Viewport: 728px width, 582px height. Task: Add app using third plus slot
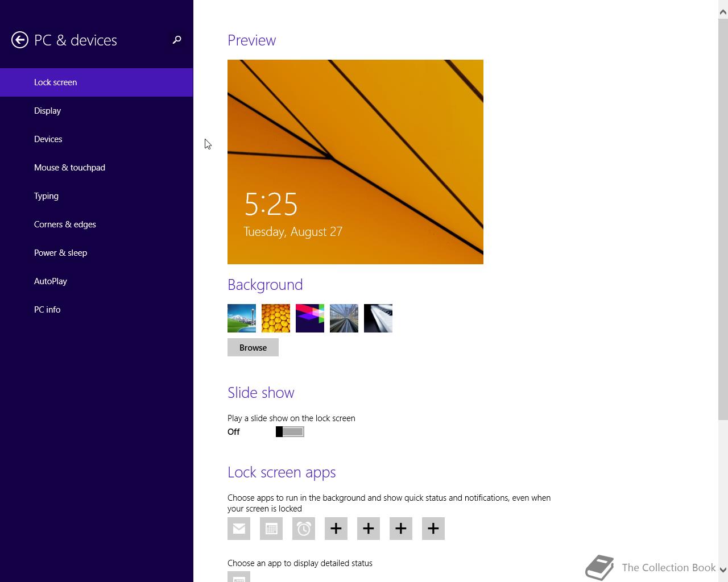[401, 529]
